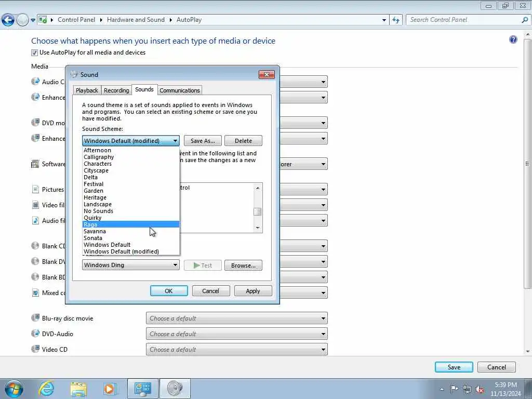Open recent pages dropdown beside Forward

(x=33, y=20)
